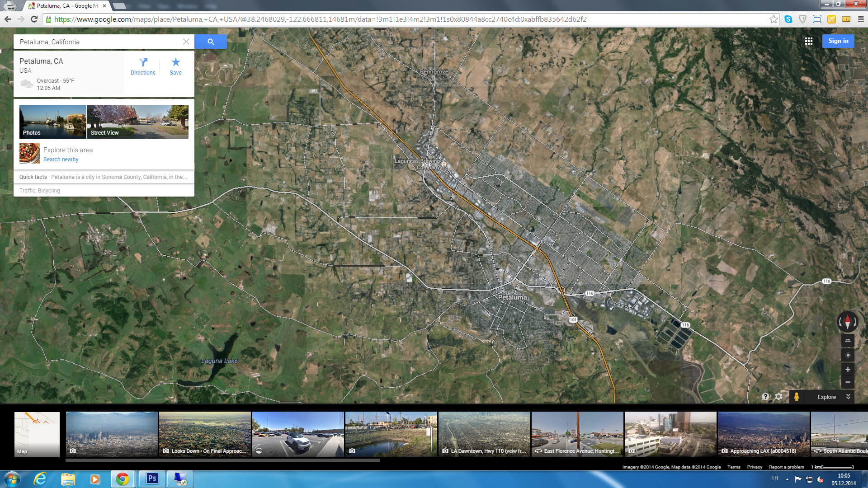Open Google apps grid
Viewport: 868px width, 488px height.
coord(809,41)
